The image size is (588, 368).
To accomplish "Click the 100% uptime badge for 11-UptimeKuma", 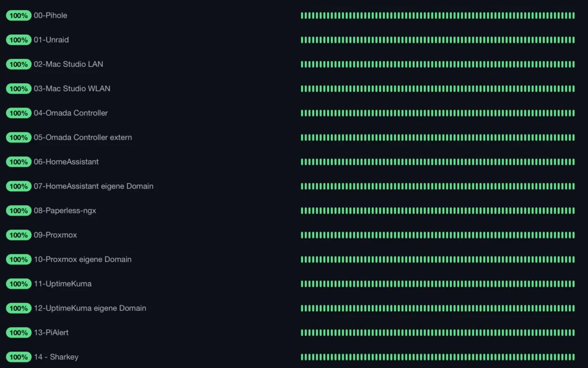I will 19,284.
